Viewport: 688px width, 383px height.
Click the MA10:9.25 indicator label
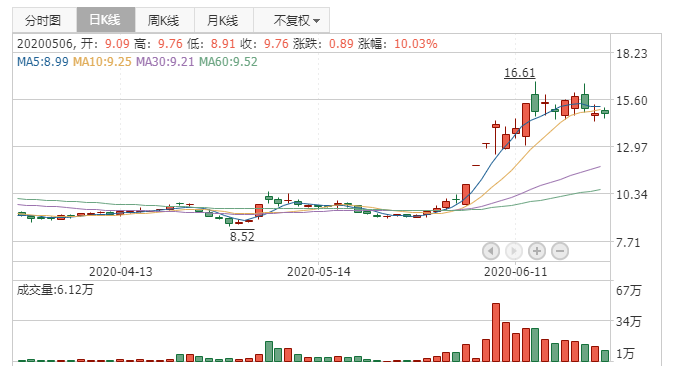102,62
